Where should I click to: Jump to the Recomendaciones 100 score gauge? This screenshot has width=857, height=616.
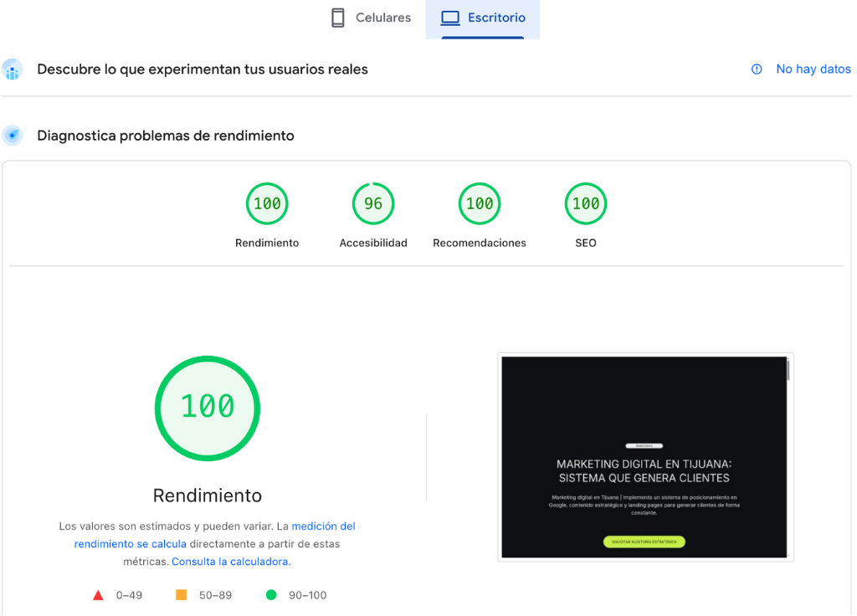pos(480,204)
